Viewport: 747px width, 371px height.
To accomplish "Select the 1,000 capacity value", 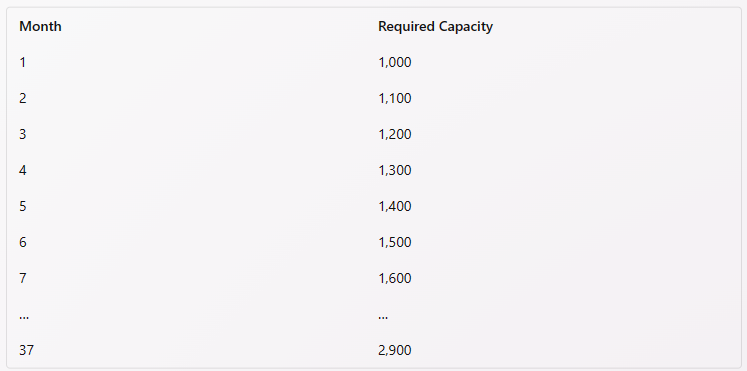I will [395, 62].
